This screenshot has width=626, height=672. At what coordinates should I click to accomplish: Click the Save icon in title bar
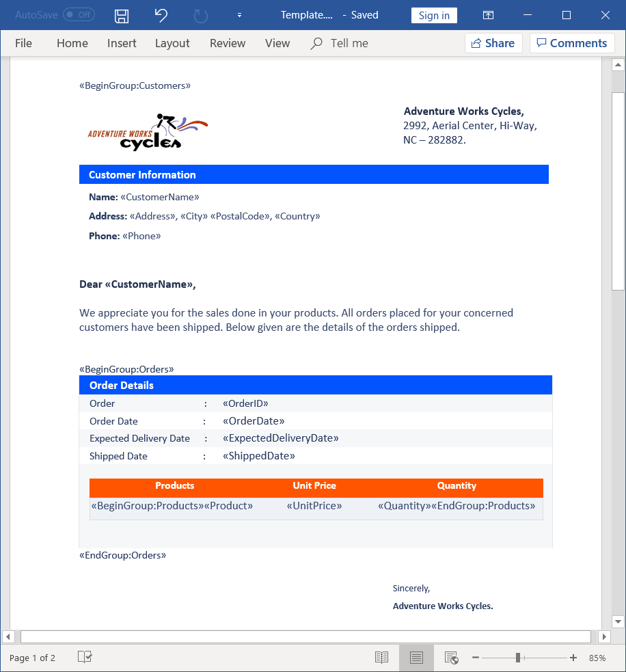click(x=122, y=16)
